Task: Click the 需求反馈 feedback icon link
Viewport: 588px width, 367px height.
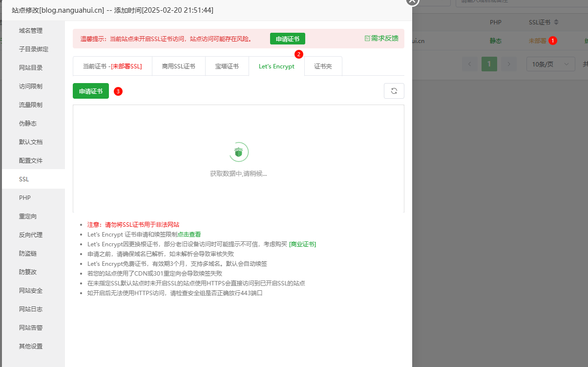Action: (x=381, y=38)
